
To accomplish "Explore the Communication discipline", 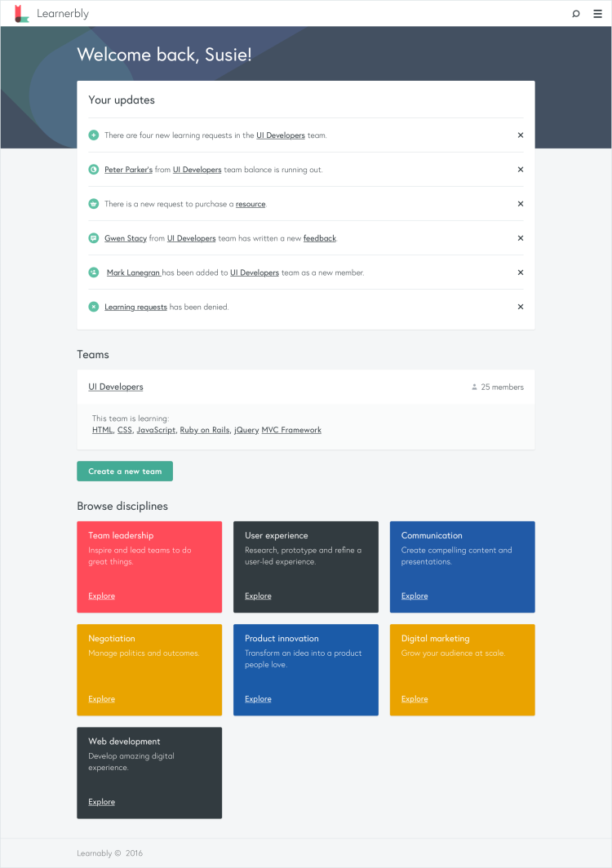I will tap(415, 596).
